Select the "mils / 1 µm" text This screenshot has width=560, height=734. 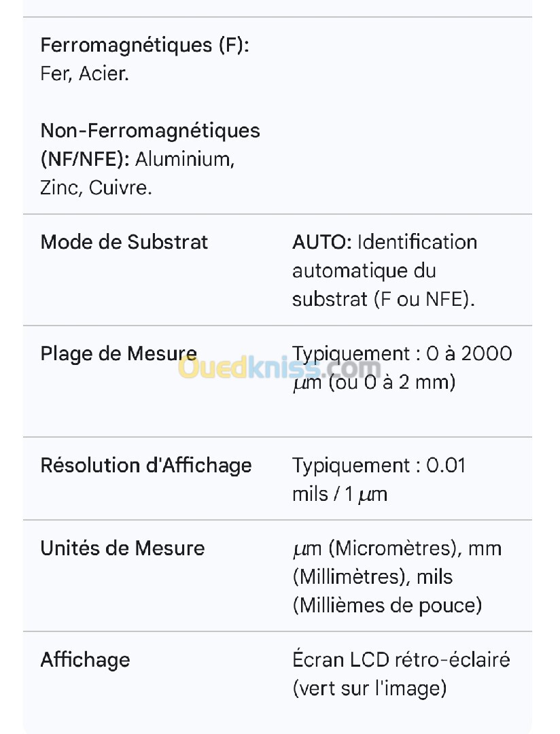click(x=340, y=494)
